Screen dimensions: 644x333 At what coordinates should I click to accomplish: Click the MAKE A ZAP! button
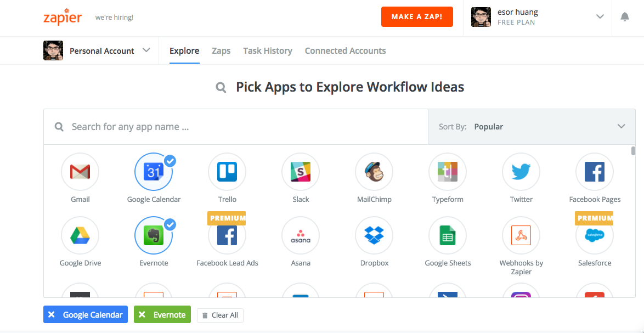coord(417,17)
